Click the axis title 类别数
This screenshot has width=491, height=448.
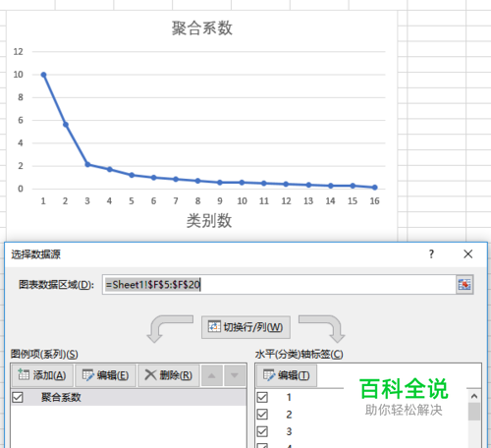[x=209, y=220]
